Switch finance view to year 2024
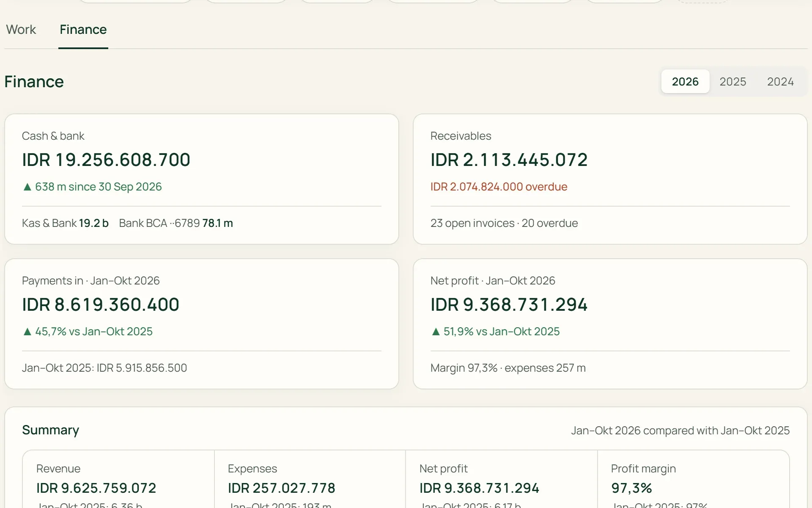This screenshot has height=508, width=812. click(x=780, y=81)
